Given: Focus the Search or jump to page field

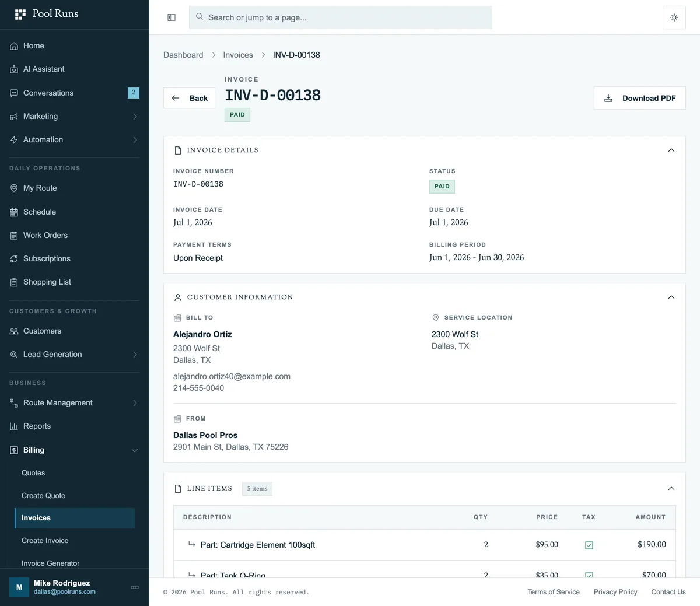Looking at the screenshot, I should tap(341, 17).
